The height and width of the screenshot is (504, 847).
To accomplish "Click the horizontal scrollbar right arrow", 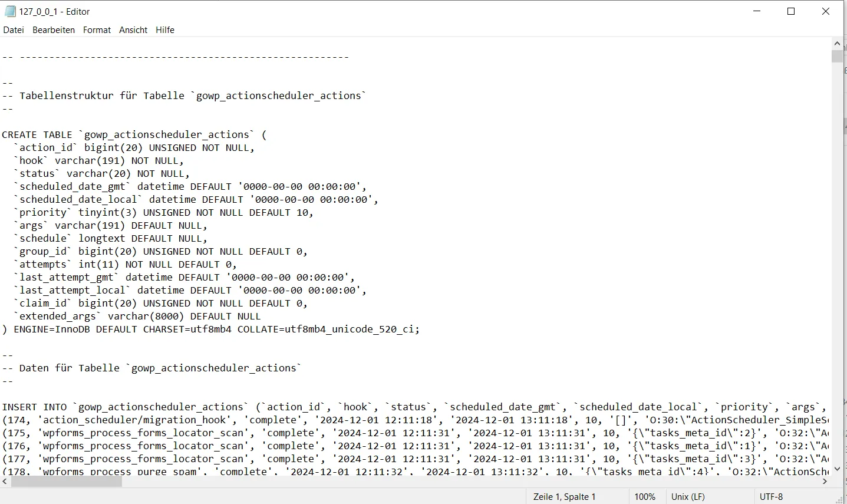I will click(825, 482).
